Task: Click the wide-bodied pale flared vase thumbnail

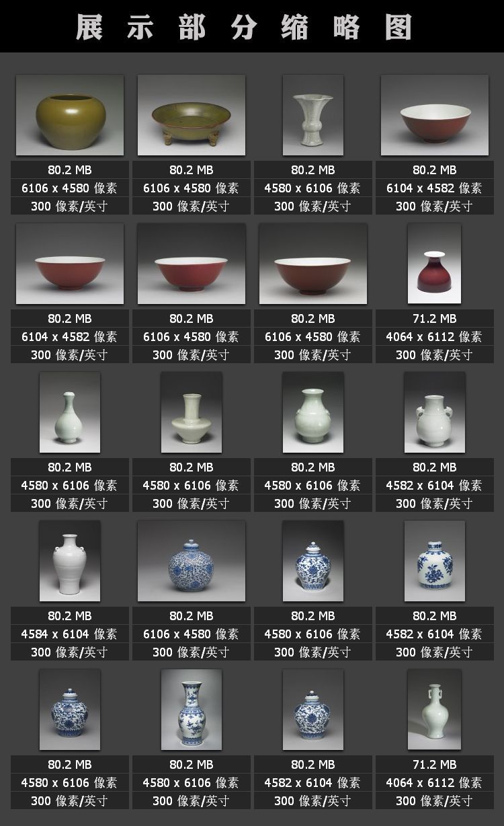Action: pos(191,412)
